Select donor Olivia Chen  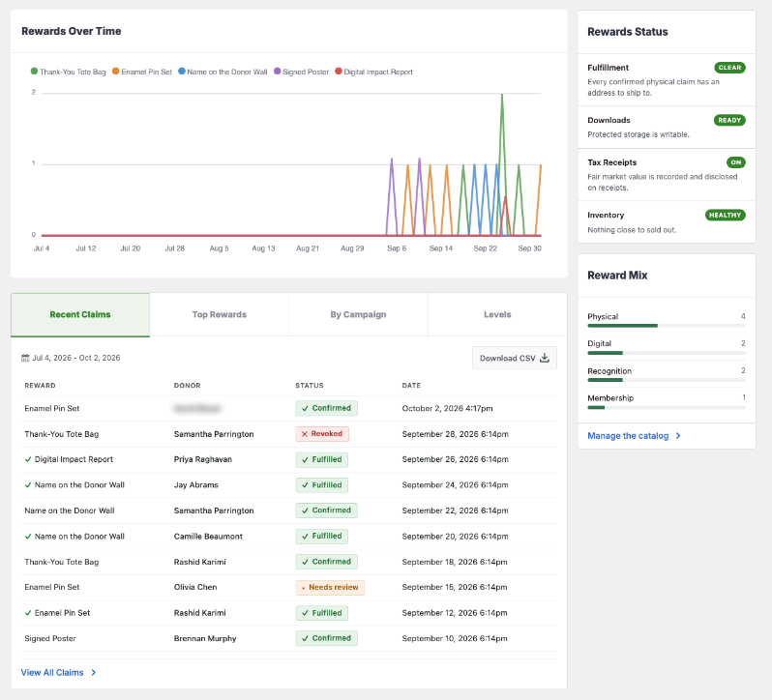click(195, 587)
